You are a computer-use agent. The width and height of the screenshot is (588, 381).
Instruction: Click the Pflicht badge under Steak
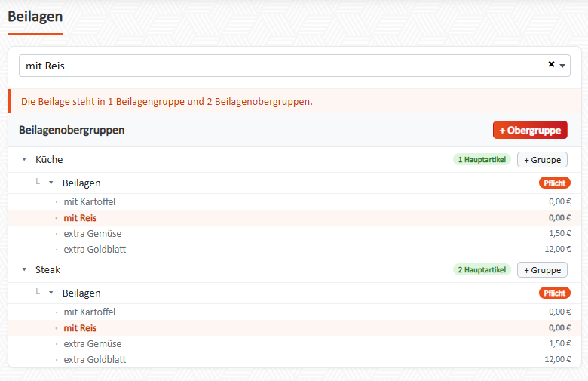[x=555, y=293]
